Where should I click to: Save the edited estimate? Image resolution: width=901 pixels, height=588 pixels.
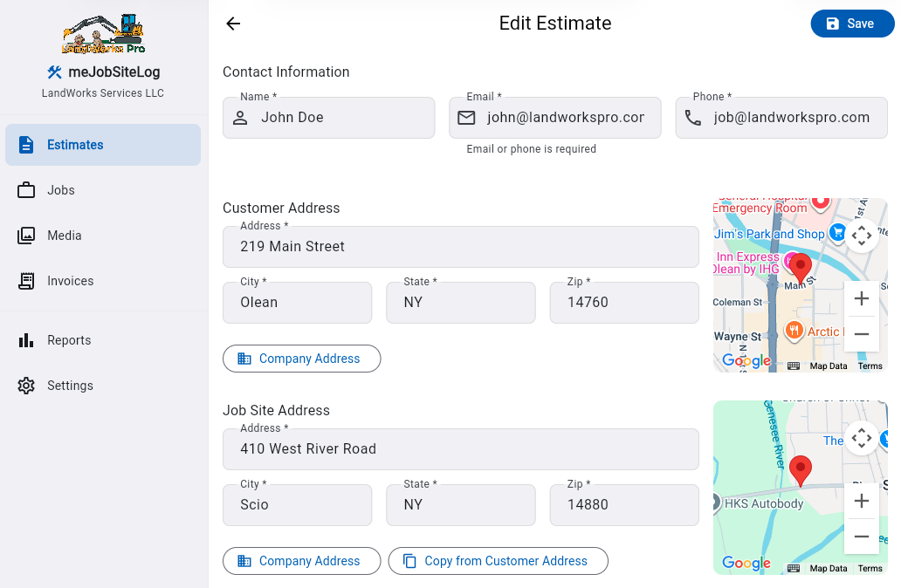852,24
